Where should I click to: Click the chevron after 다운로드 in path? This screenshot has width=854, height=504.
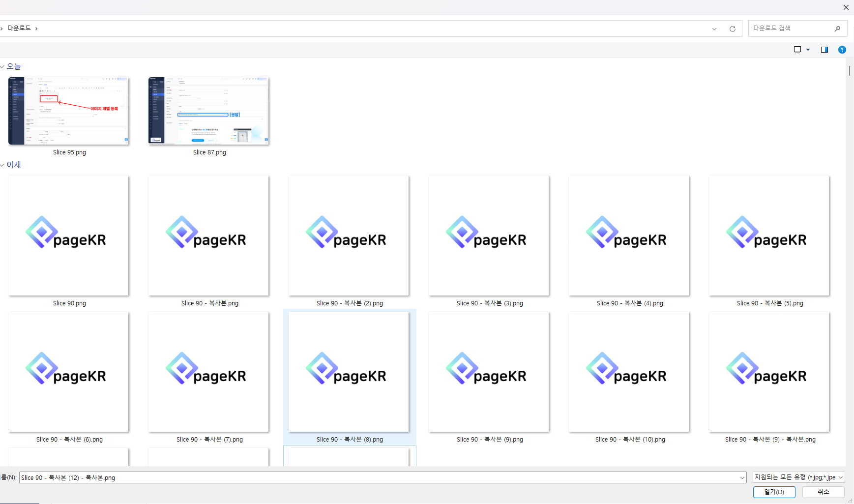[36, 29]
